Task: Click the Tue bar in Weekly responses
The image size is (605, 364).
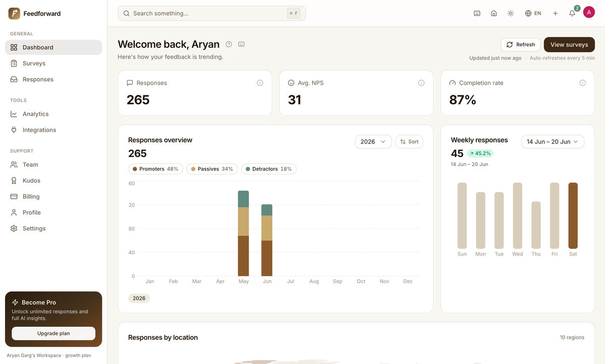Action: pos(499,220)
